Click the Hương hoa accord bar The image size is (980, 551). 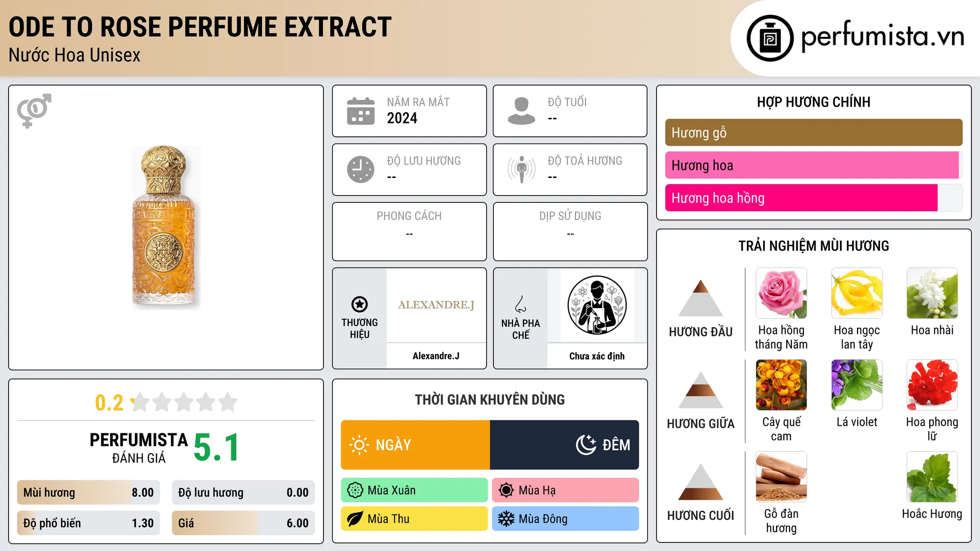point(813,165)
